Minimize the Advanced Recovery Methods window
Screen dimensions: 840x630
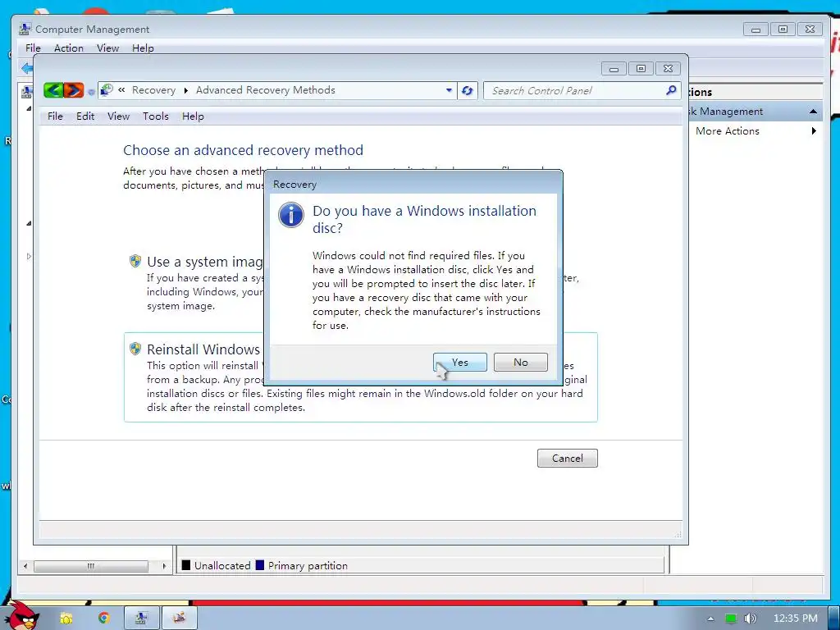coord(614,69)
